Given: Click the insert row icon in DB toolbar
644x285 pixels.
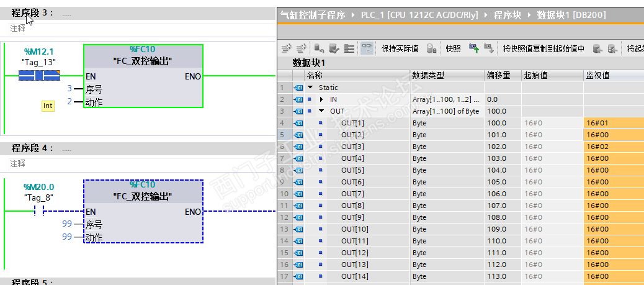Looking at the screenshot, I should pos(286,48).
